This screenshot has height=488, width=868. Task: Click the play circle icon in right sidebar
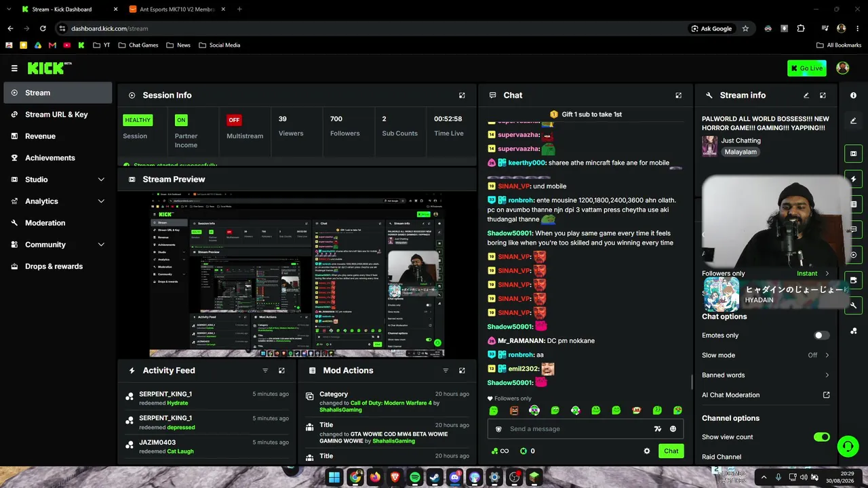[x=853, y=255]
